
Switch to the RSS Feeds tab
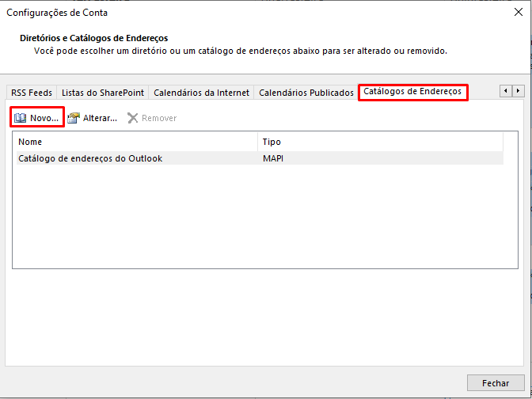(32, 93)
